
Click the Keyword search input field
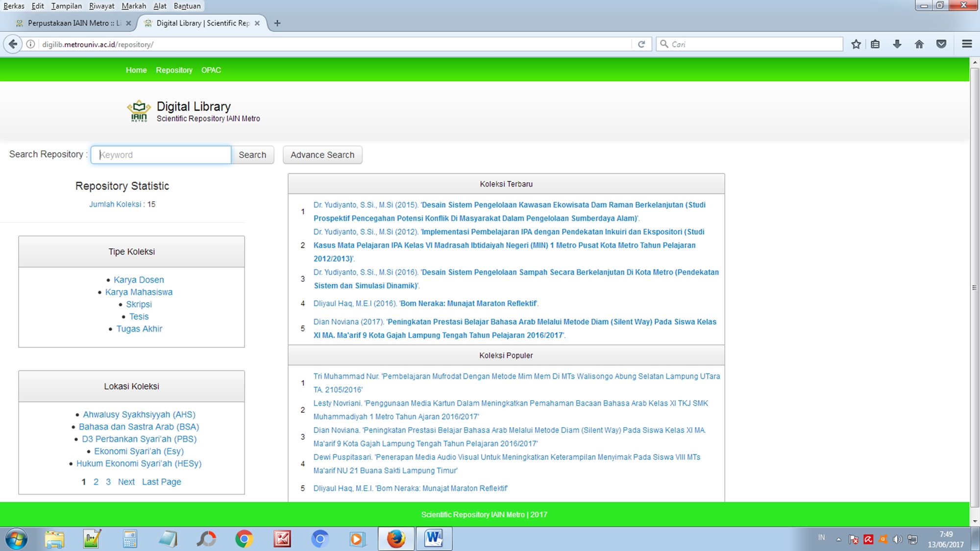161,155
